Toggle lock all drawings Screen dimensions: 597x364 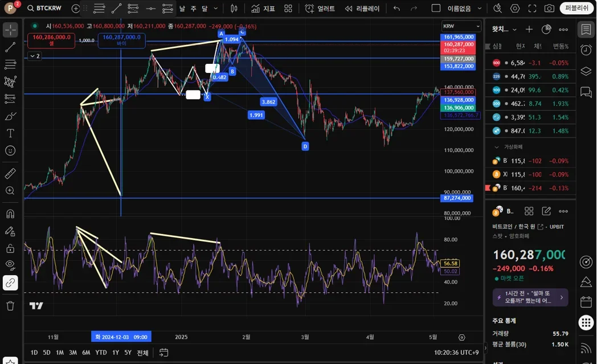[10, 248]
